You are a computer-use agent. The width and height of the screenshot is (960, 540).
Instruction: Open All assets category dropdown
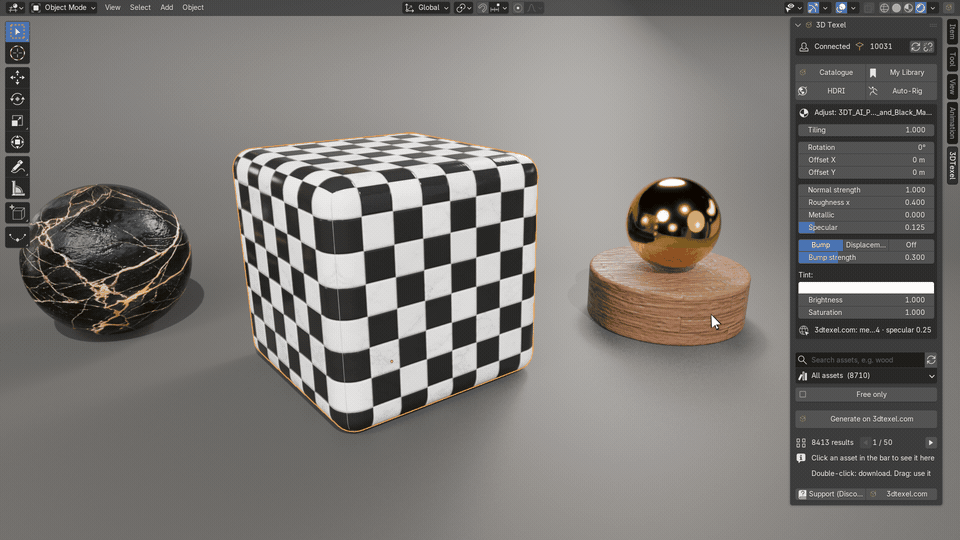pos(866,376)
